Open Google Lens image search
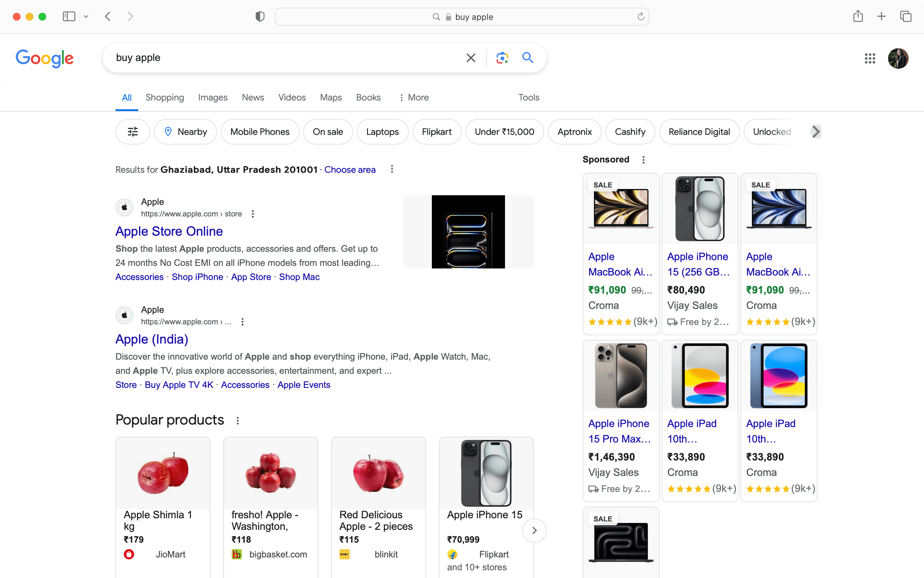 pyautogui.click(x=502, y=58)
